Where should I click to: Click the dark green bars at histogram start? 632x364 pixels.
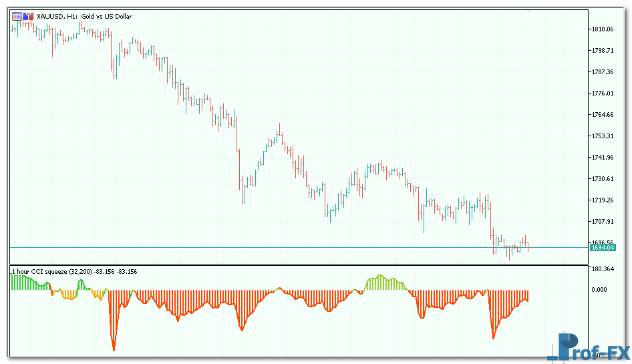tap(23, 283)
